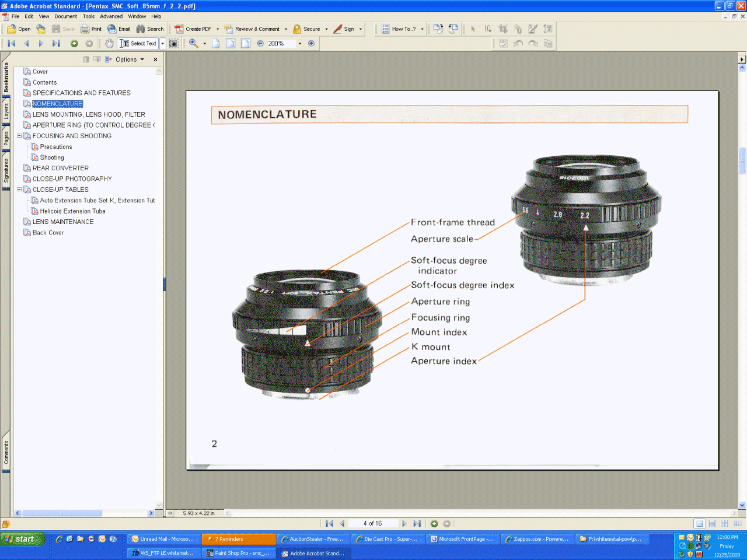Collapse the FOCUSING AND SHOOTING bookmark
This screenshot has width=747, height=560.
click(x=19, y=136)
